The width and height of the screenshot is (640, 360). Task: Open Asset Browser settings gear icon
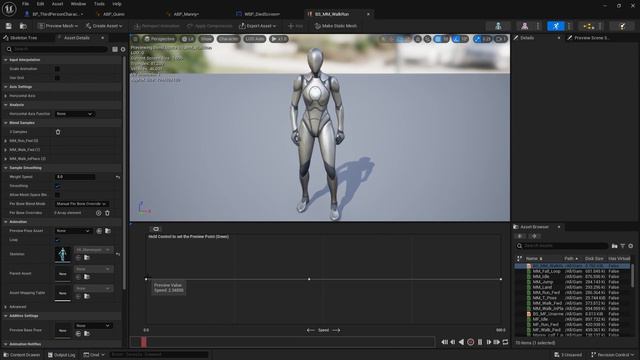(631, 246)
